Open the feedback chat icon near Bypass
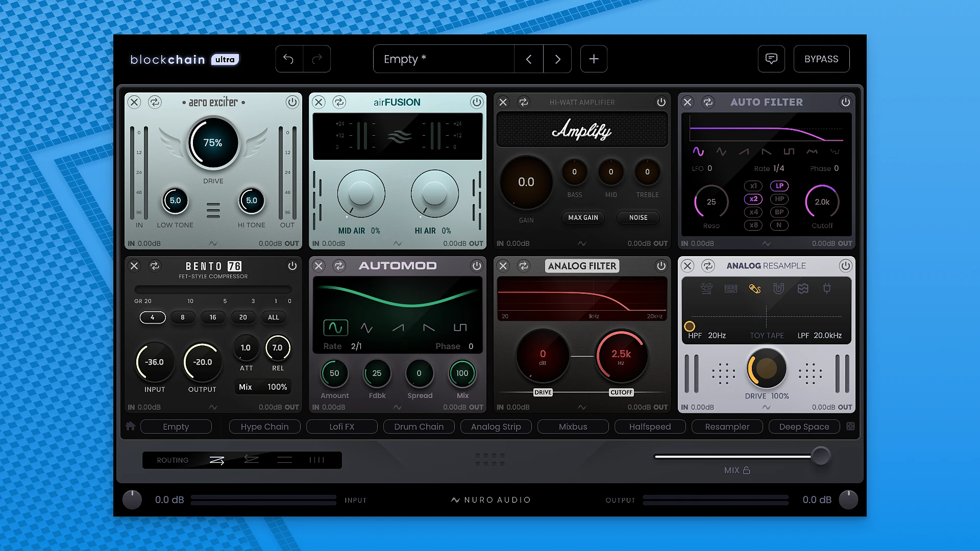Image resolution: width=980 pixels, height=551 pixels. pos(771,59)
